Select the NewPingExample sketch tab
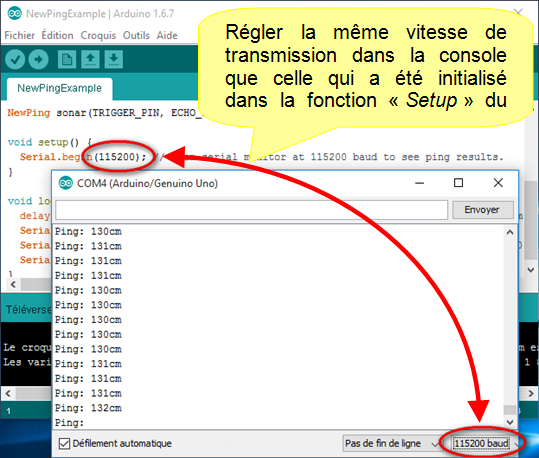This screenshot has width=539, height=458. point(59,88)
